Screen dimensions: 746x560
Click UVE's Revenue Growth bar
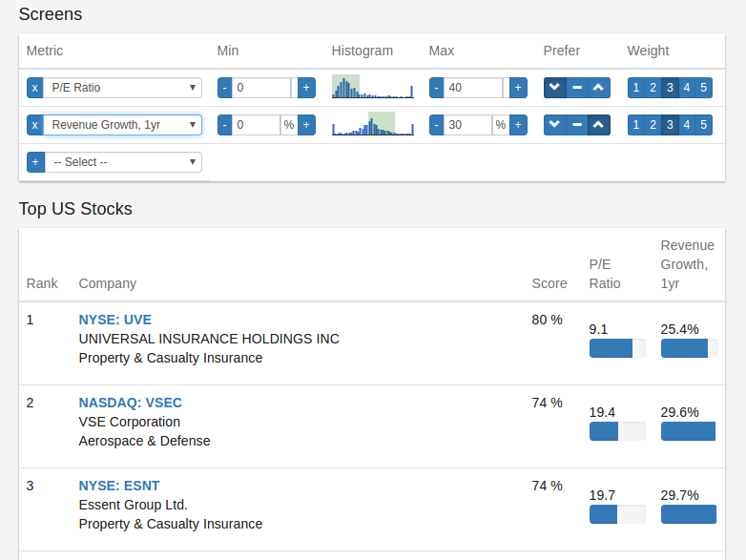(689, 348)
